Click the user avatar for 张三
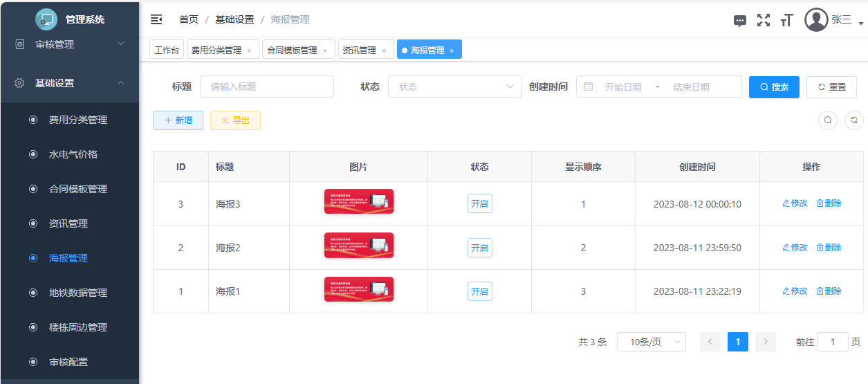This screenshot has width=868, height=384. click(x=816, y=20)
